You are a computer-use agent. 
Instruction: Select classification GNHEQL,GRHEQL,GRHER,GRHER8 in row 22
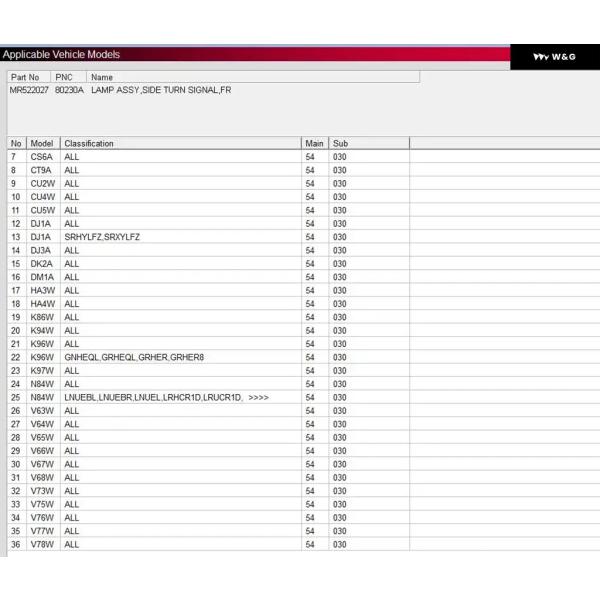pos(134,357)
